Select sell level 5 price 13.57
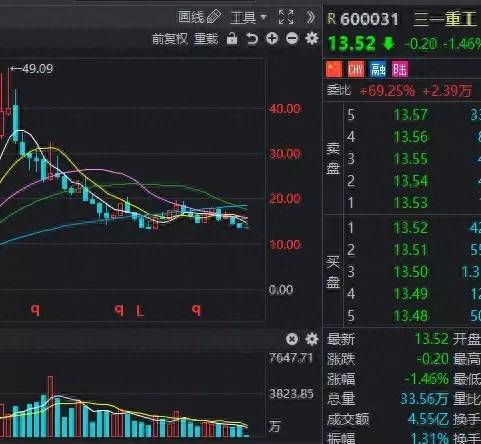This screenshot has height=444, width=481. pos(410,115)
